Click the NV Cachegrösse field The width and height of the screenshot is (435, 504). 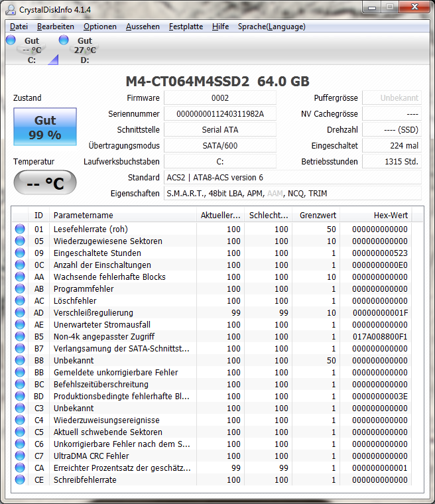point(392,114)
